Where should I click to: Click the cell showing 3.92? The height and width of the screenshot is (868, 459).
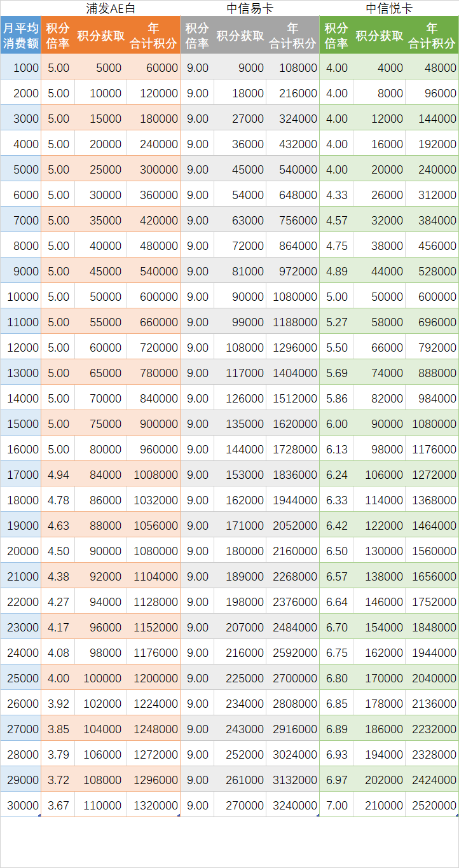click(58, 703)
